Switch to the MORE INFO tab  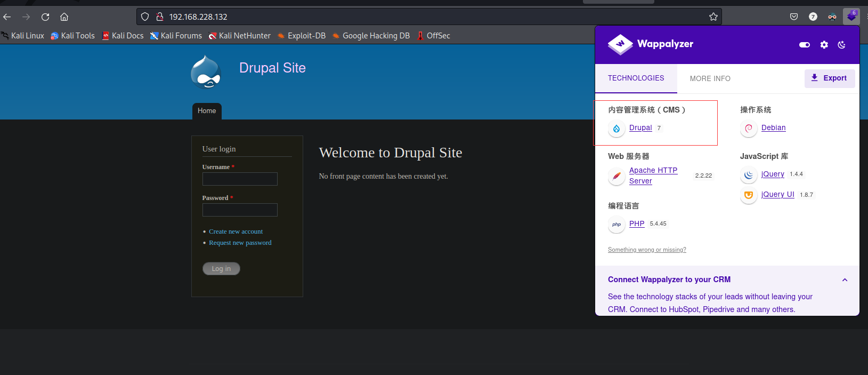tap(710, 78)
